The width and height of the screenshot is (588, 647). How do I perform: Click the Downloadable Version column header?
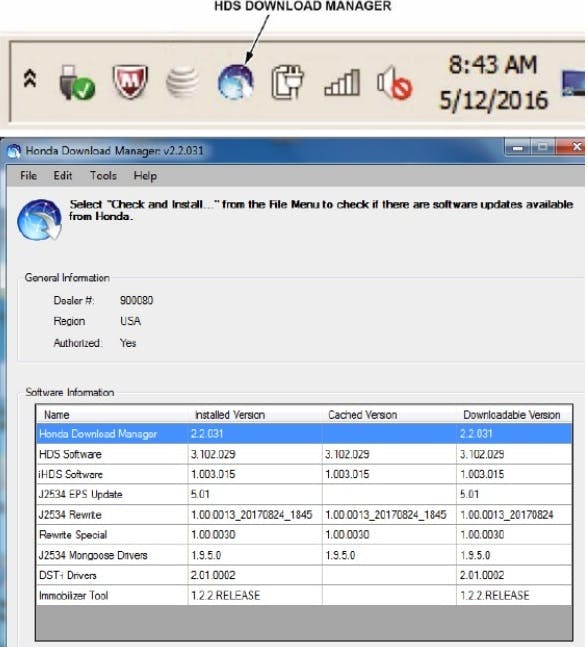pos(514,415)
